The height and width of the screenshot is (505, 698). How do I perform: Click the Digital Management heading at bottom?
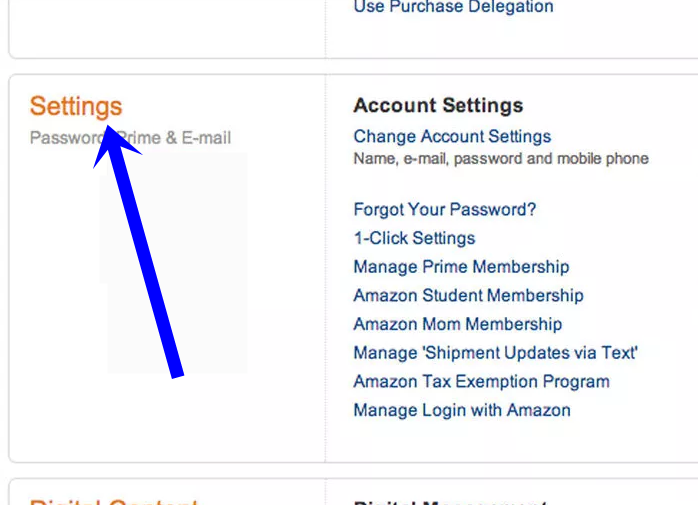coord(450,502)
